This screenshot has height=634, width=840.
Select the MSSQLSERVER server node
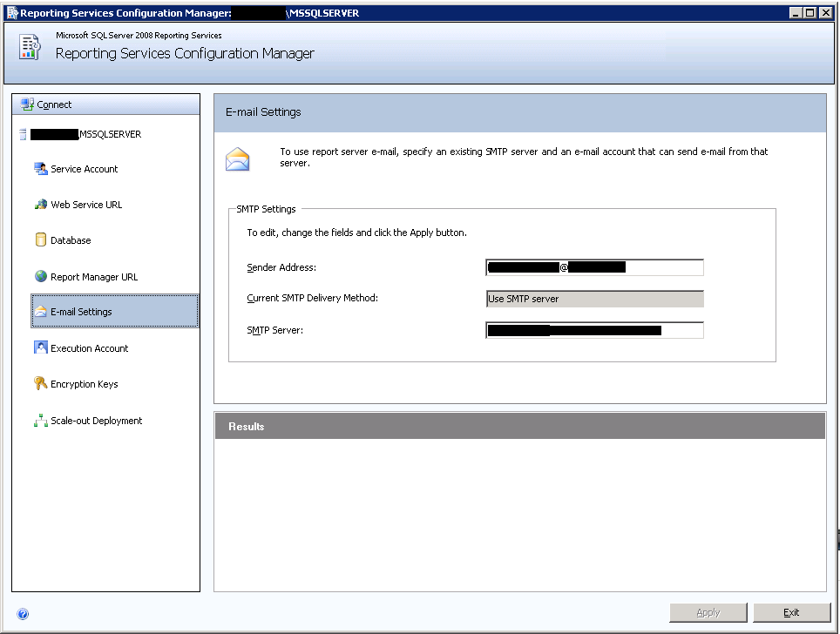pyautogui.click(x=85, y=134)
